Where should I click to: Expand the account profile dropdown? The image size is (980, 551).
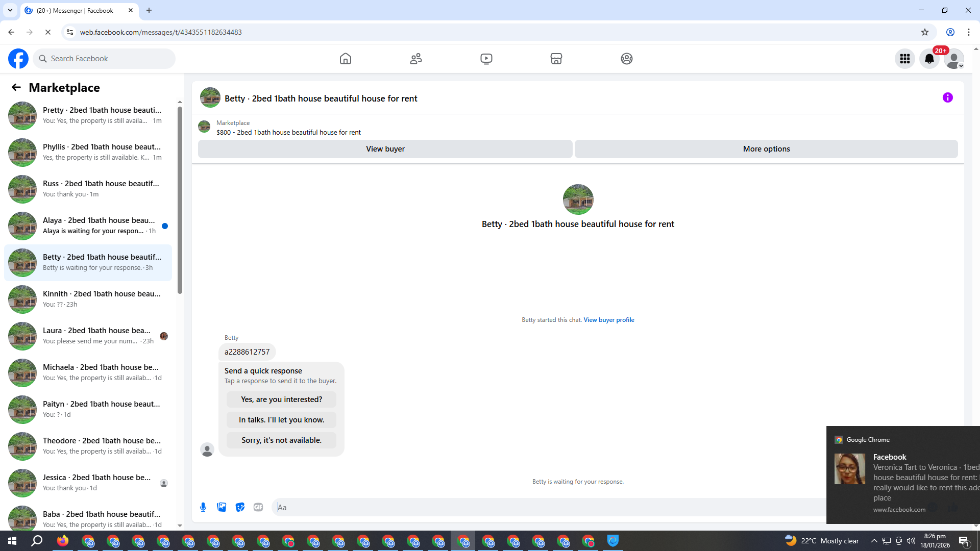[954, 59]
